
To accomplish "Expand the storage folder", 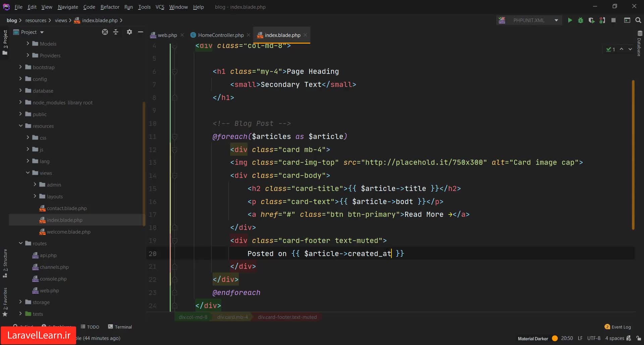I will pyautogui.click(x=20, y=302).
